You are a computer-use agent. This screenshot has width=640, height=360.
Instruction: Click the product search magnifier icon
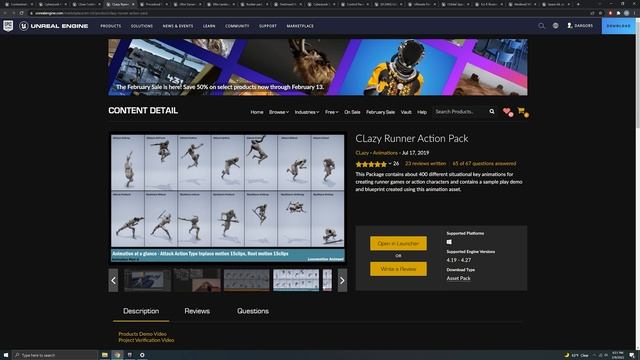click(492, 111)
